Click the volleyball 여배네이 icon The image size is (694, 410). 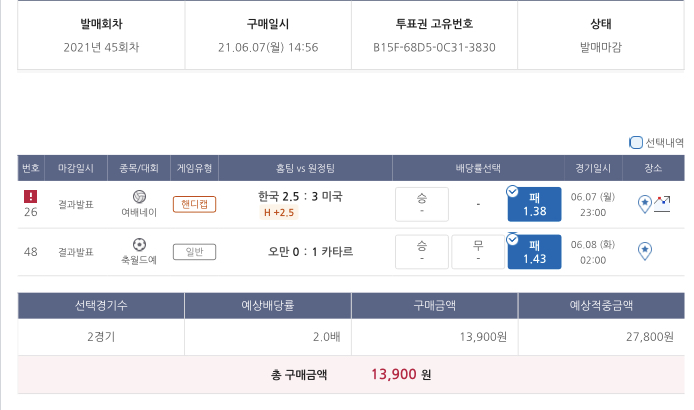pos(139,197)
